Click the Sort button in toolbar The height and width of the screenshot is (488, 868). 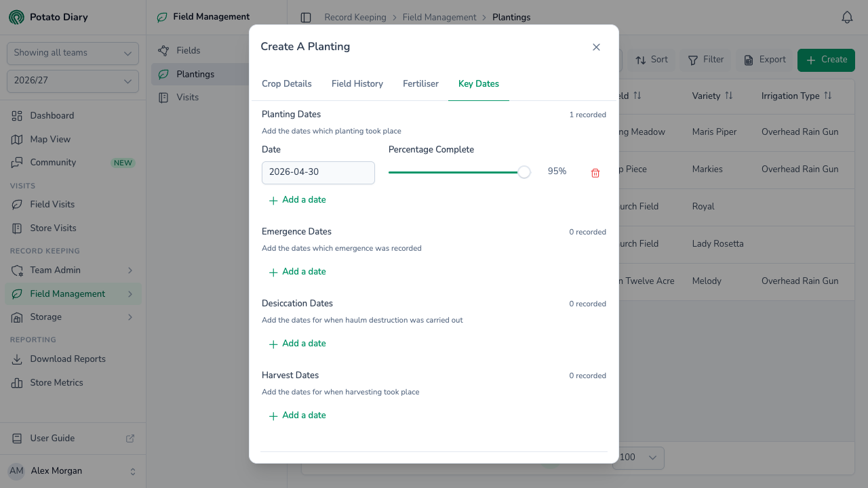pos(652,60)
